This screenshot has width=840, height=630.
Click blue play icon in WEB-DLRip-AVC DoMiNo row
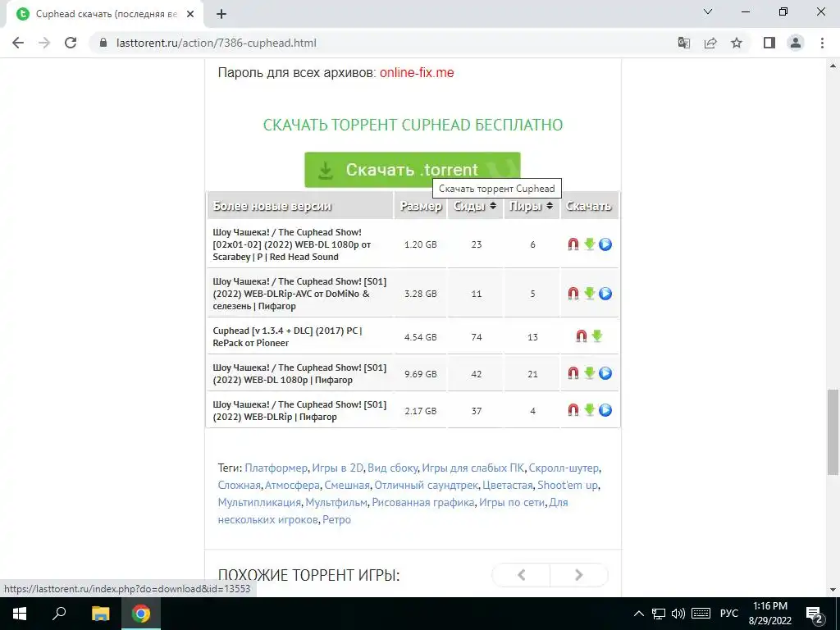(605, 294)
